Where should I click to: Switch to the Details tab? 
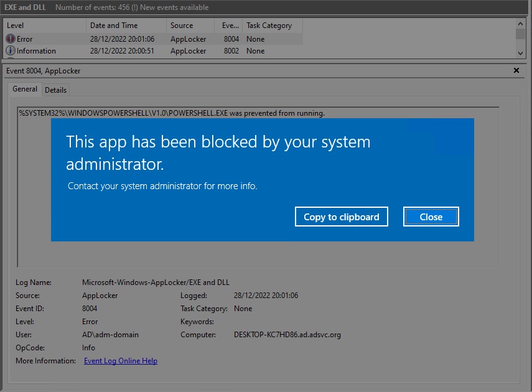click(x=55, y=90)
